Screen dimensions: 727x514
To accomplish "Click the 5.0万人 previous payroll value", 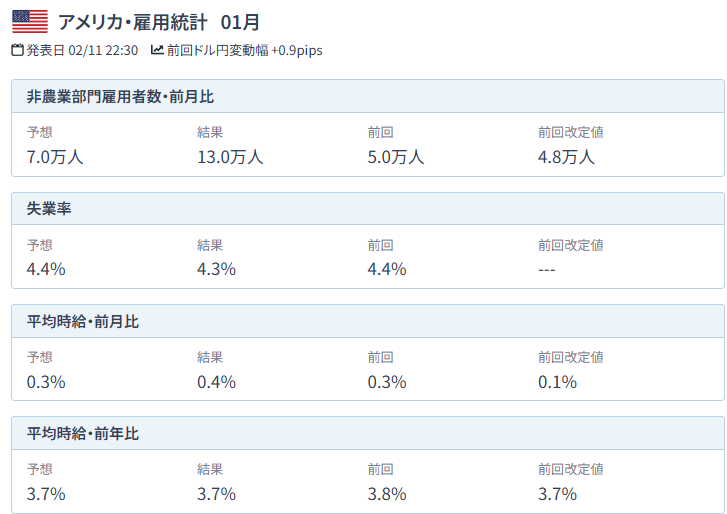I will [x=396, y=156].
